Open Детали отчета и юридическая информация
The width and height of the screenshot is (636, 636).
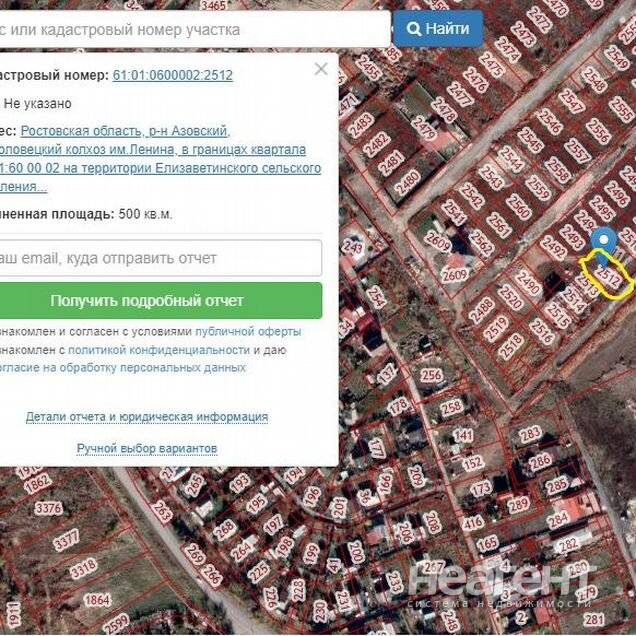146,416
